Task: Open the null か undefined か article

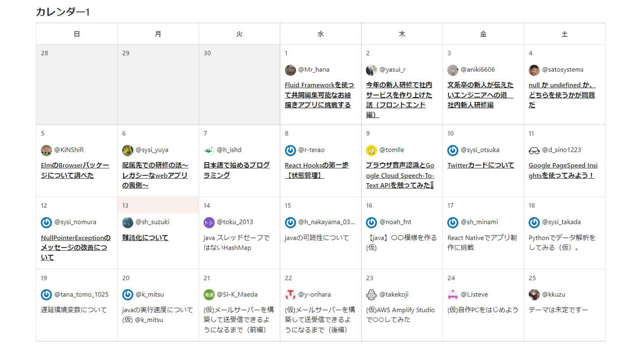Action: 562,95
